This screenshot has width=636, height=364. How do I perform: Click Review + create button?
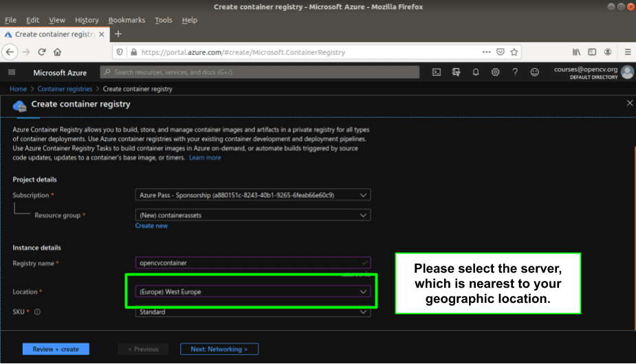(56, 349)
